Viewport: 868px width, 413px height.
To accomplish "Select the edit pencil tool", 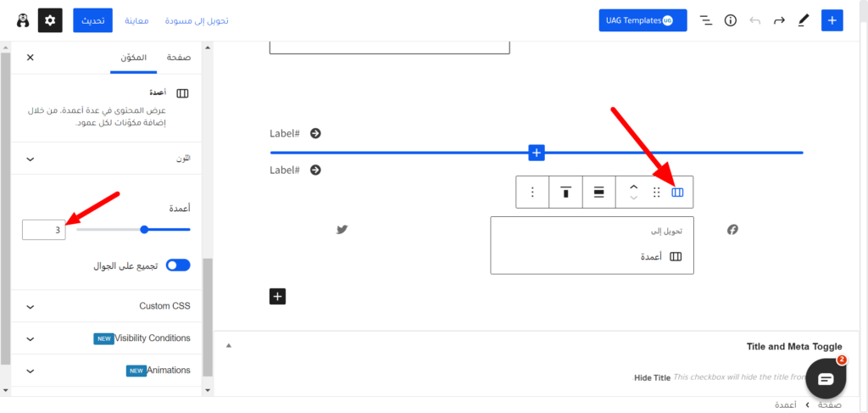I will tap(804, 20).
